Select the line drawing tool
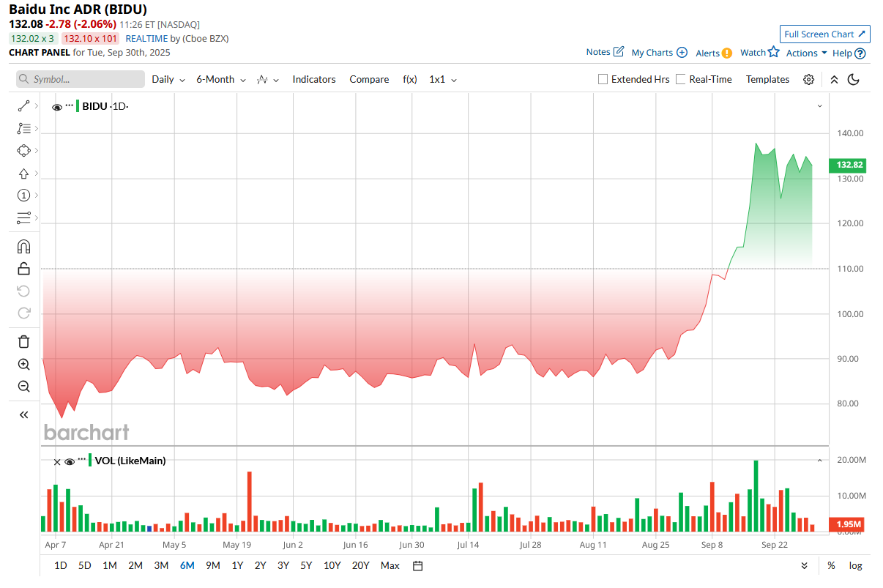The height and width of the screenshot is (588, 883). [23, 106]
